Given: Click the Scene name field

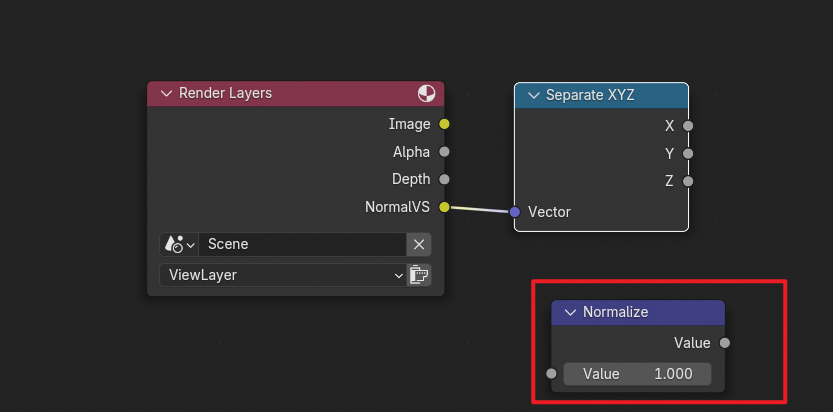Looking at the screenshot, I should [x=302, y=244].
